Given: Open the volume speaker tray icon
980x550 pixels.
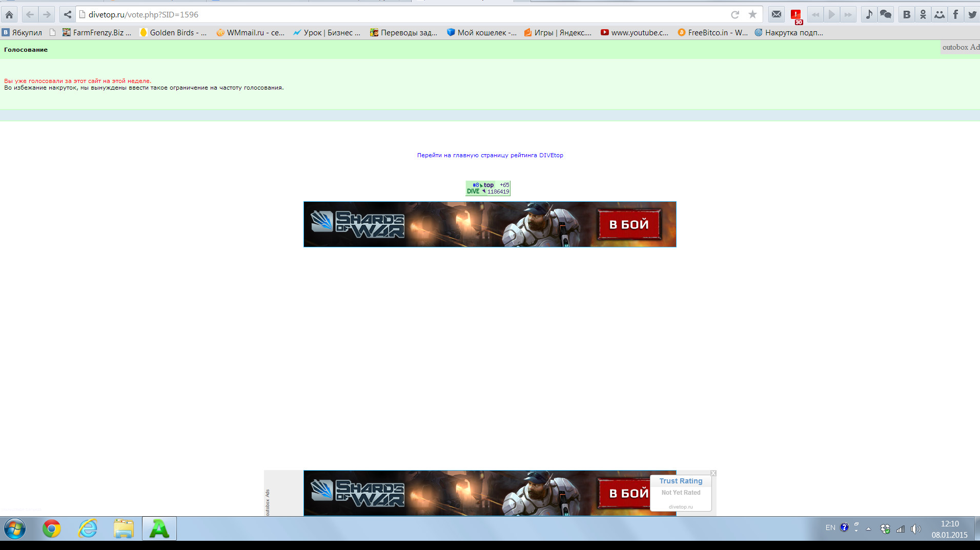Looking at the screenshot, I should click(x=915, y=529).
